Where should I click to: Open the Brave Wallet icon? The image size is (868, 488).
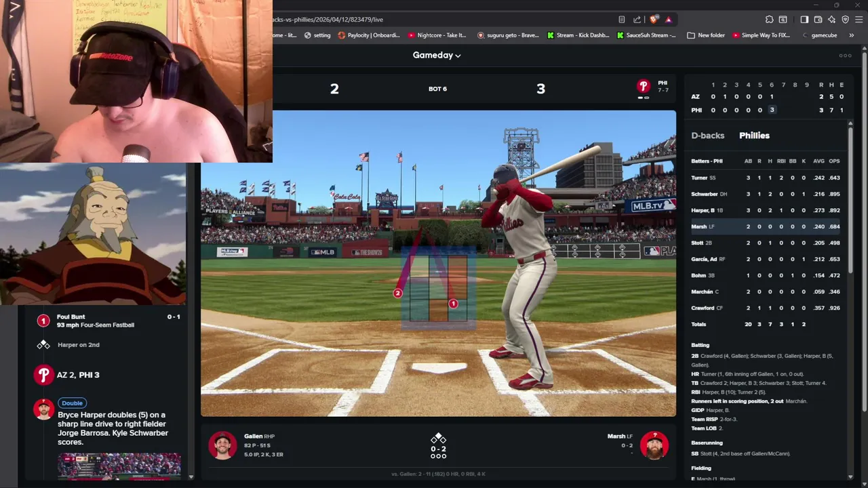818,20
